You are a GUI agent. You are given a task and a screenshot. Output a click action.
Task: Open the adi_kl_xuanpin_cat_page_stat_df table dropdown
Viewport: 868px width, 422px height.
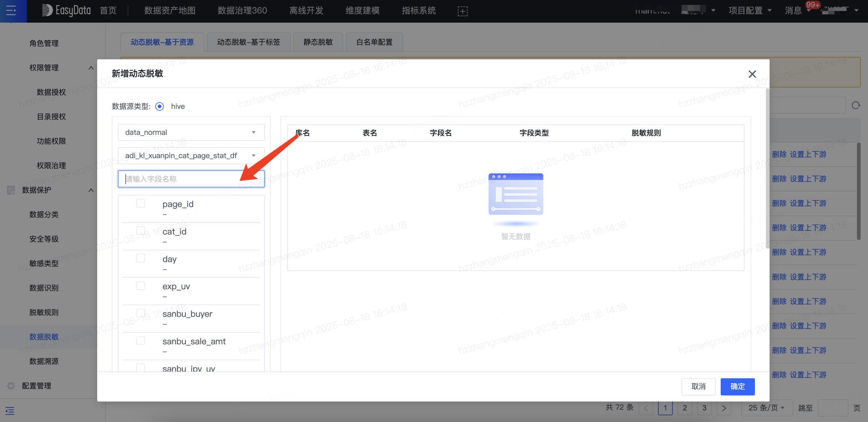191,156
